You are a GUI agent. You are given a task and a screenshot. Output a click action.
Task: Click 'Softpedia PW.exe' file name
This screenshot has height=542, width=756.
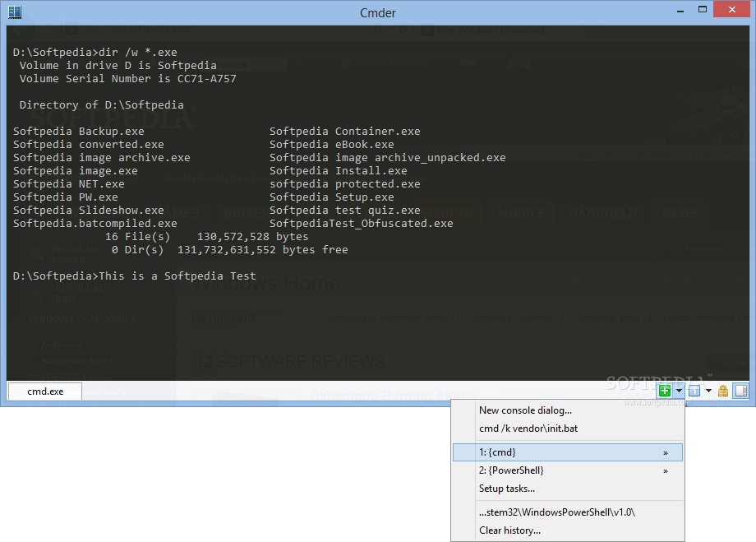[66, 197]
